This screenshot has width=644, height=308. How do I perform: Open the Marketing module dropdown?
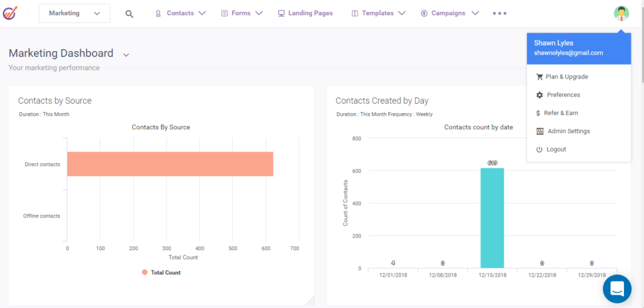pyautogui.click(x=74, y=13)
